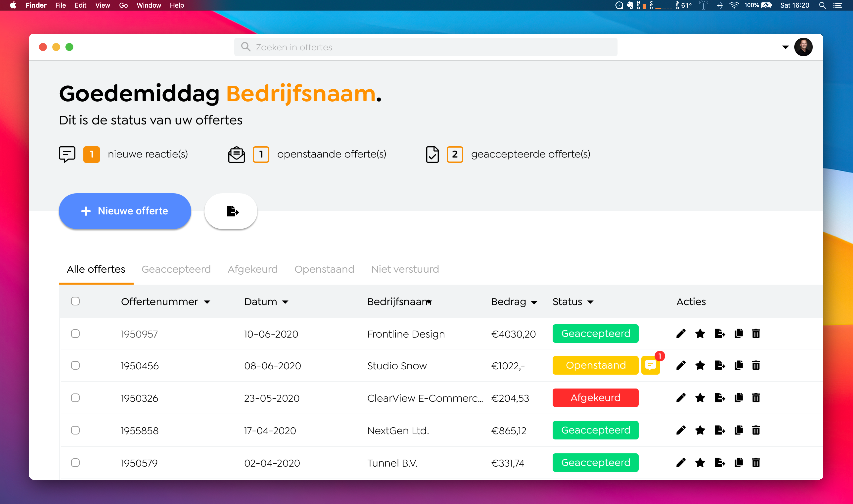Viewport: 853px width, 504px height.
Task: Sort the Bedrijfsnaam column
Action: click(429, 302)
